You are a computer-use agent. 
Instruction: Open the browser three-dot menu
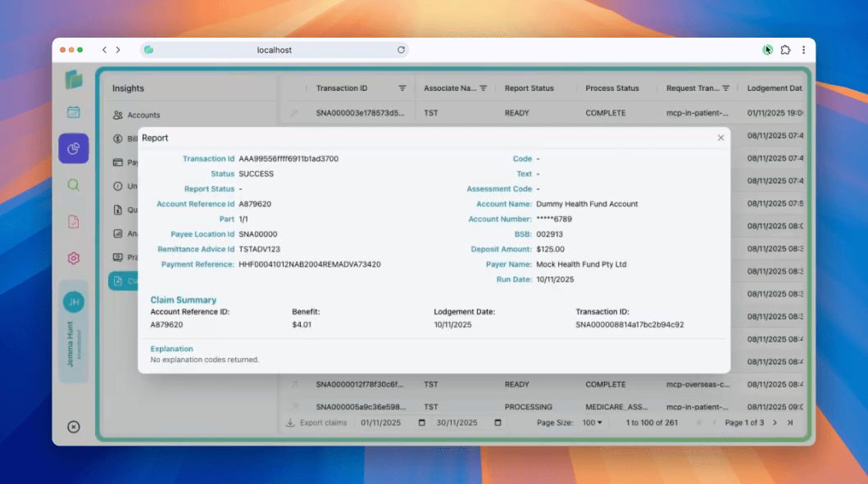coord(804,49)
